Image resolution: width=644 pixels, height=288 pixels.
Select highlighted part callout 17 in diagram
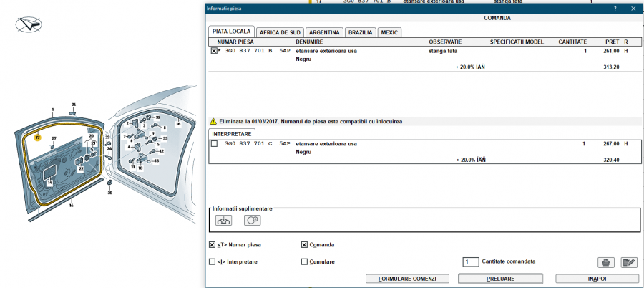tap(38, 137)
